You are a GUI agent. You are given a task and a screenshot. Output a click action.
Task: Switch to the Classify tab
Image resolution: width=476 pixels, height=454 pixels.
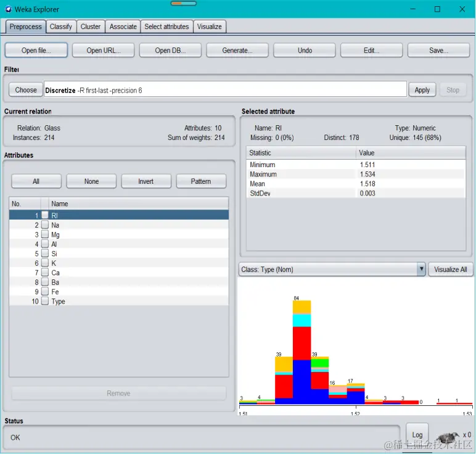60,27
